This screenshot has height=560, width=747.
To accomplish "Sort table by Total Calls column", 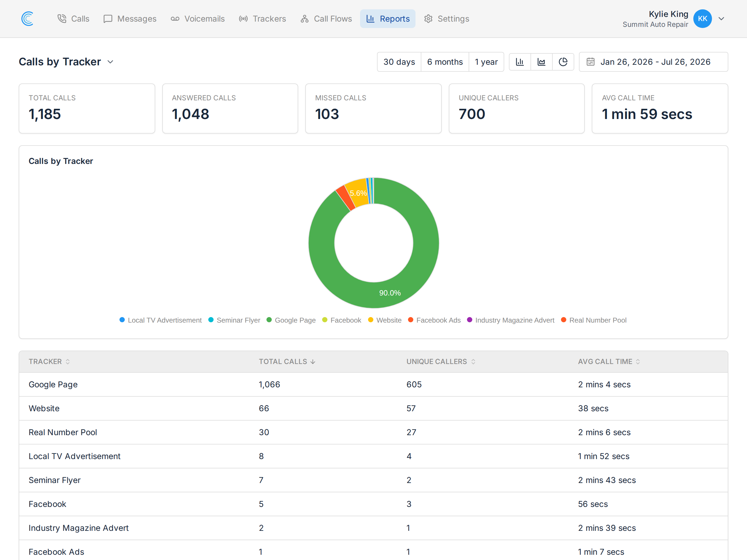I will [287, 361].
